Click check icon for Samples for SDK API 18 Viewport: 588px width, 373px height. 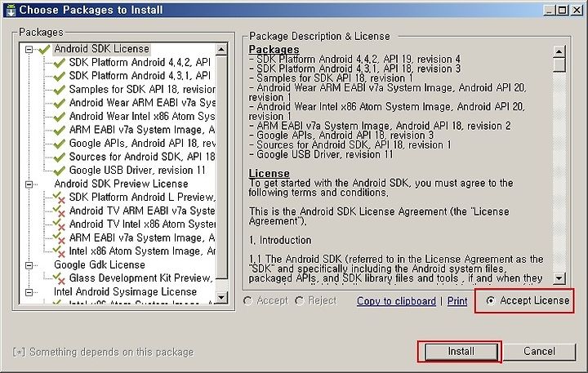[x=60, y=90]
